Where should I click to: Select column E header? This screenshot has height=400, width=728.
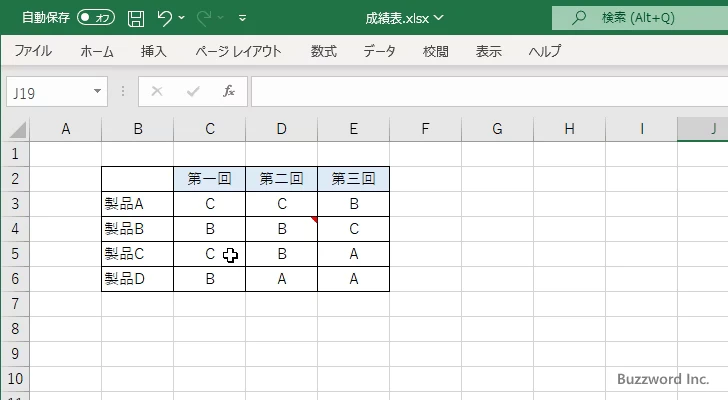click(353, 129)
